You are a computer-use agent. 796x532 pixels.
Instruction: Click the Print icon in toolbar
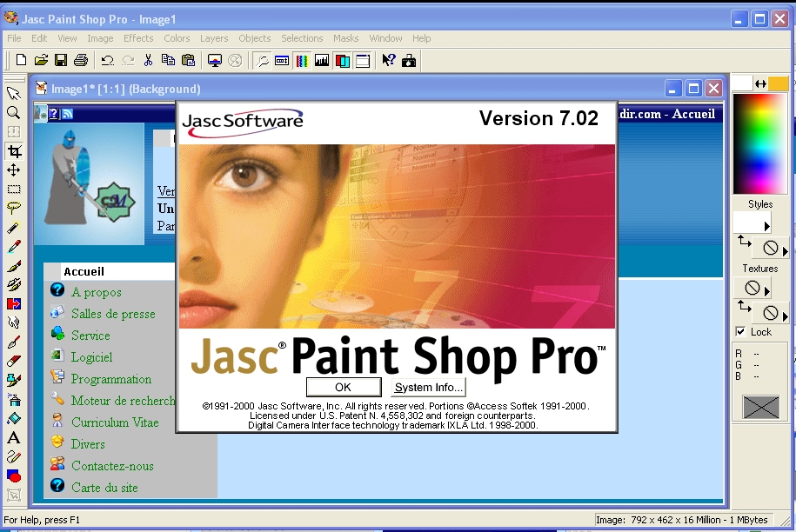tap(81, 60)
